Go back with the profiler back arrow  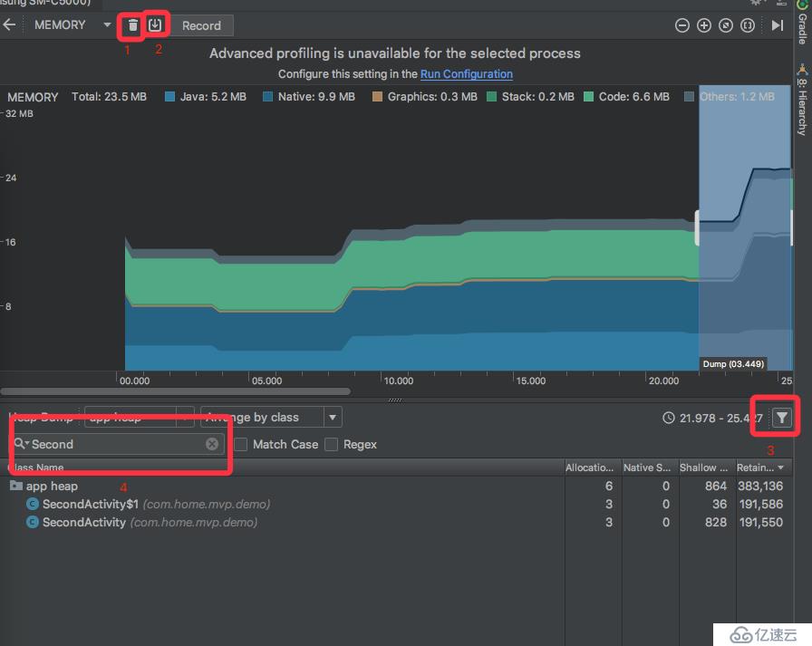tap(9, 25)
